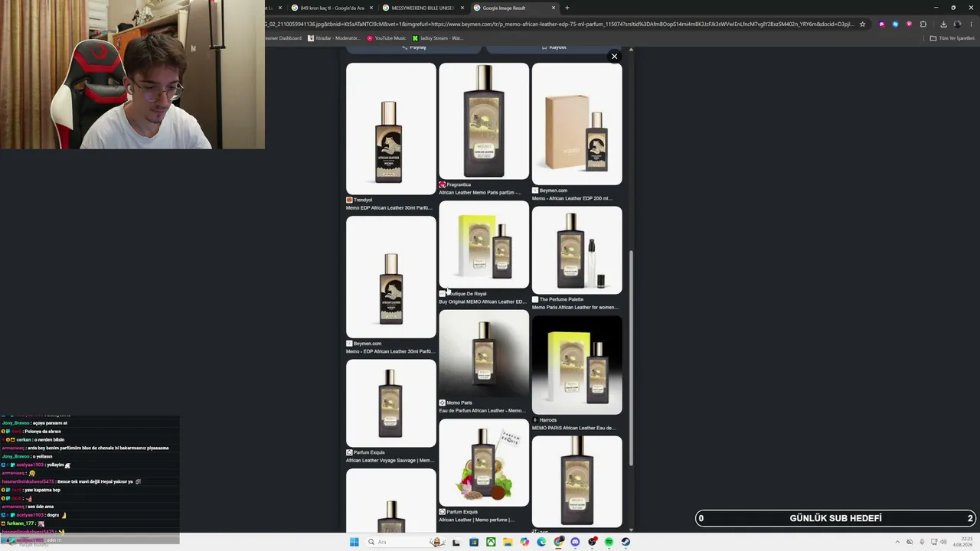980x551 pixels.
Task: Close the Google image preview panel
Action: [x=614, y=56]
